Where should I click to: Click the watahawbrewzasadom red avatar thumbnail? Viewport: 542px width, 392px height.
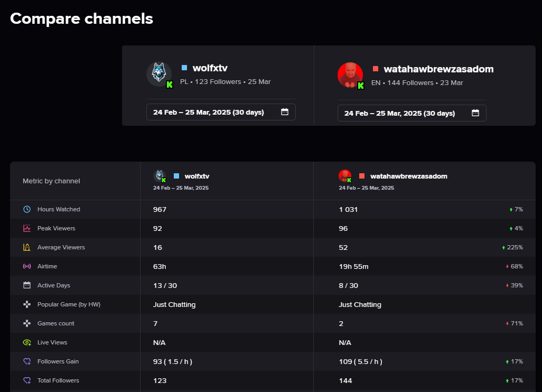(x=350, y=74)
